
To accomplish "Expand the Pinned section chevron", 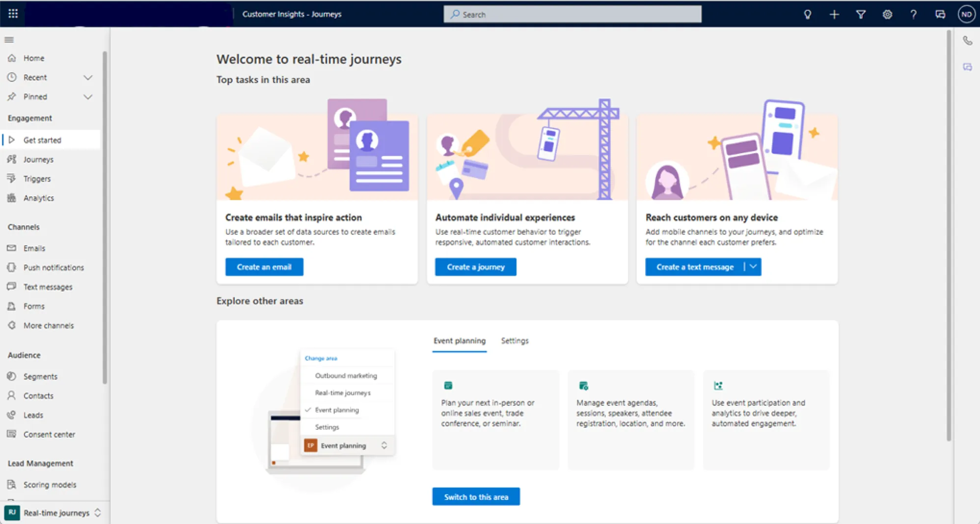I will [88, 97].
